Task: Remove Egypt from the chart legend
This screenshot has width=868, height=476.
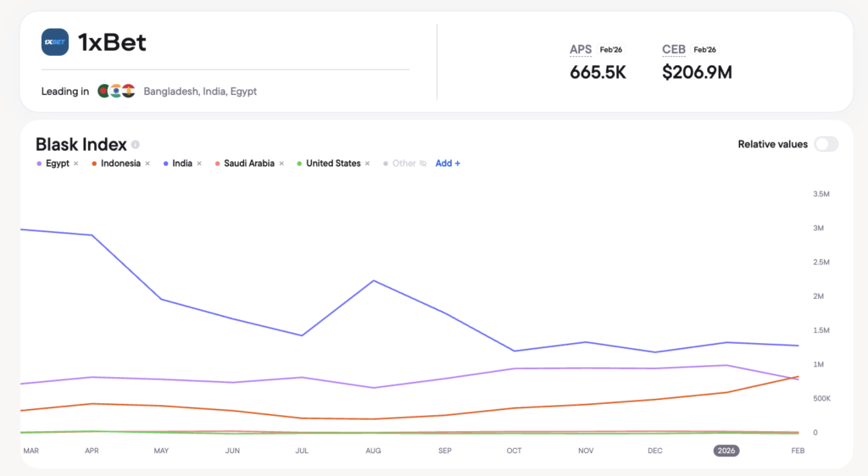Action: [75, 163]
